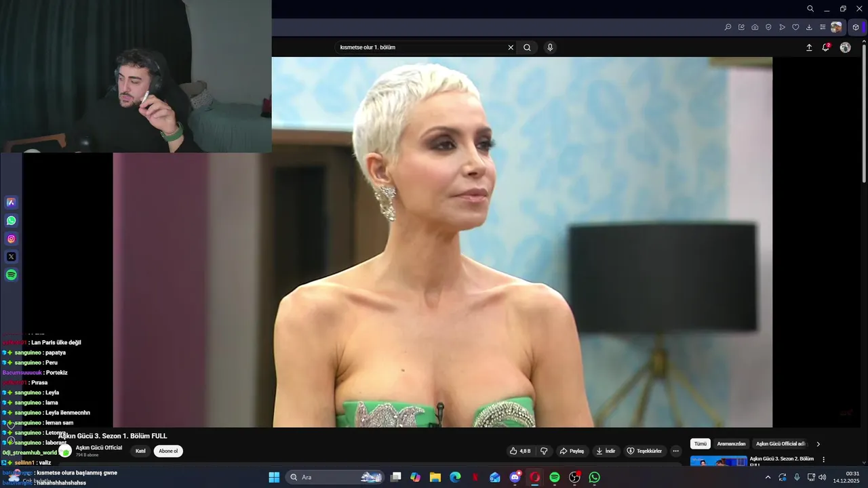Open Opera tab search magnifier icon
The width and height of the screenshot is (868, 488).
[810, 9]
